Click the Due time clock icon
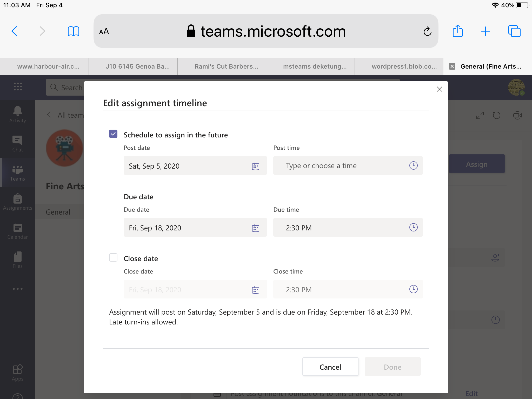The height and width of the screenshot is (399, 532). click(x=413, y=227)
